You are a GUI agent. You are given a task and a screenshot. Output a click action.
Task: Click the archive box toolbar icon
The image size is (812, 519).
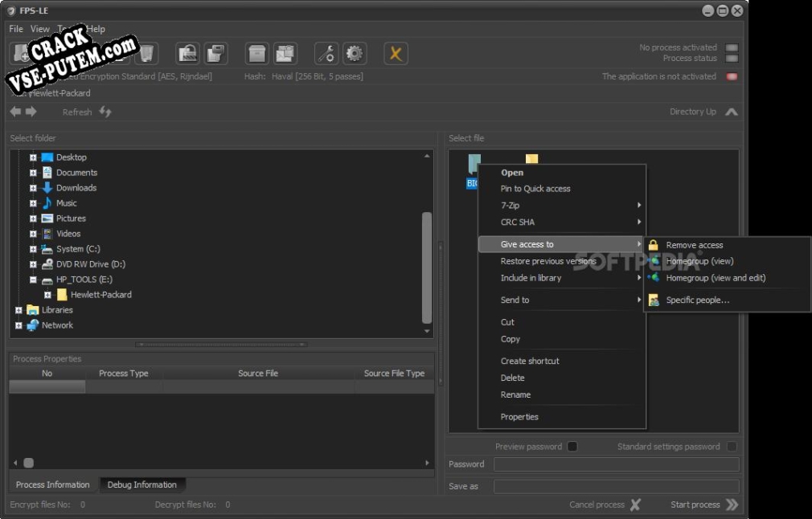(256, 53)
